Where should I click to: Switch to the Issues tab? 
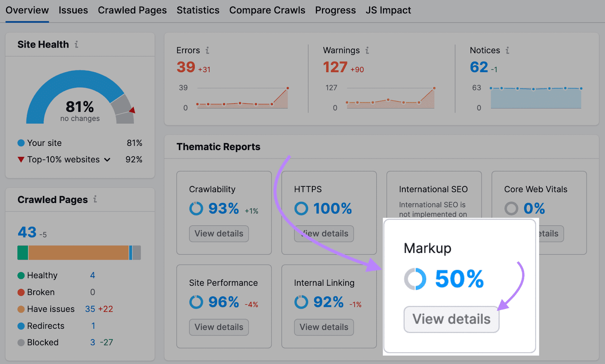[73, 10]
